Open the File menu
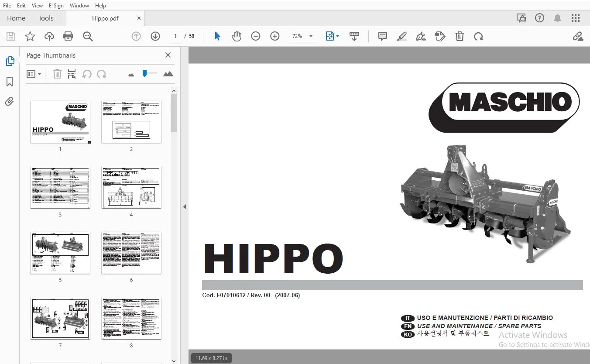The image size is (590, 364). pyautogui.click(x=7, y=6)
